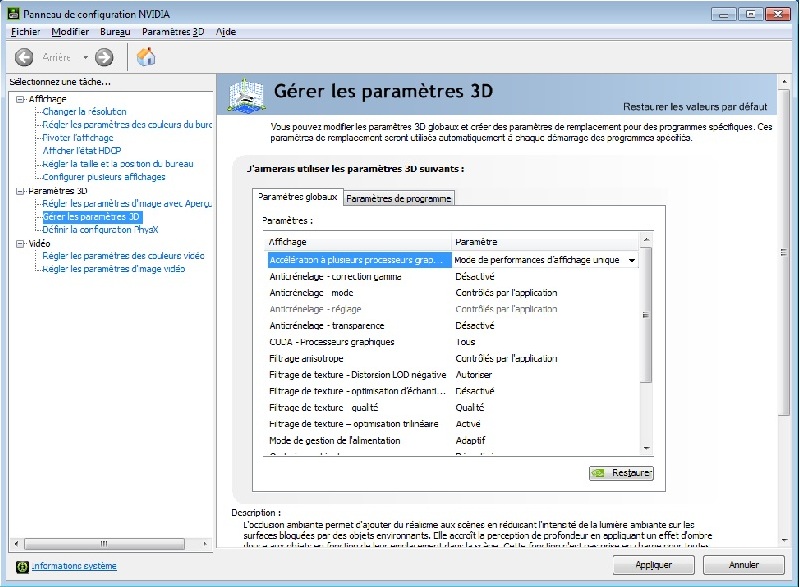Click the 3D settings header graphic

(x=247, y=95)
